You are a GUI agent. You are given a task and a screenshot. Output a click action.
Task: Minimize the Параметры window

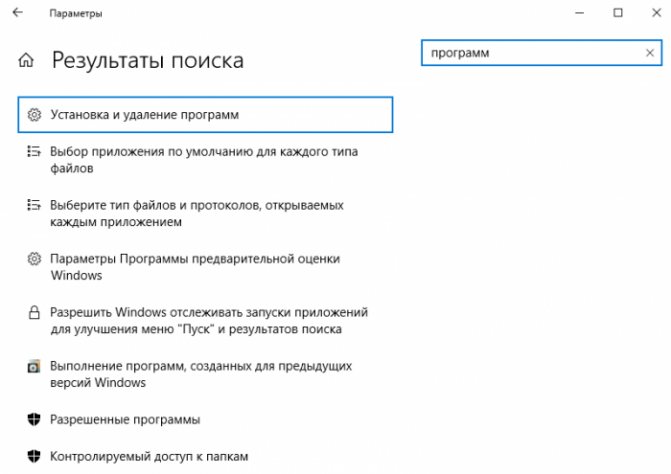coord(579,13)
